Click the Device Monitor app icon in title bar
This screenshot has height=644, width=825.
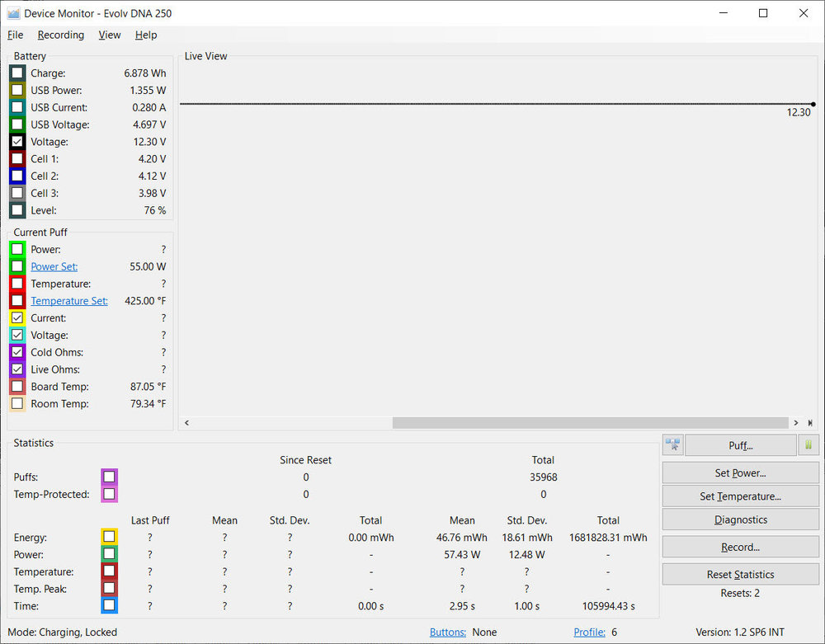tap(13, 14)
